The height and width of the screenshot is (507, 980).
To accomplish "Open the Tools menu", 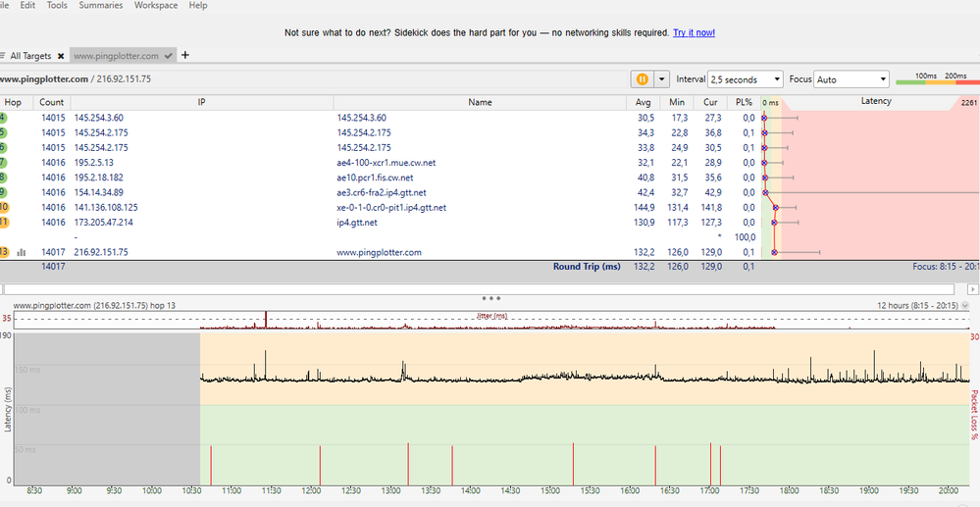I will [57, 5].
